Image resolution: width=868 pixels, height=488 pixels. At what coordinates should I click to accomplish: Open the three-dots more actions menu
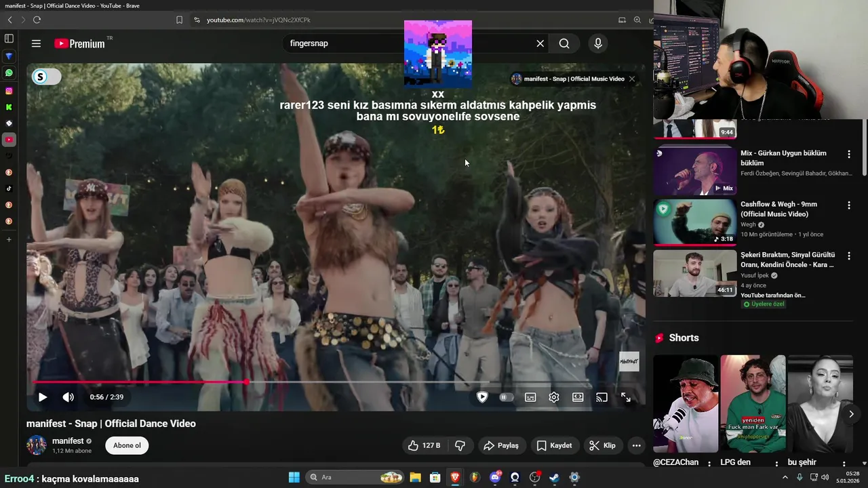636,445
